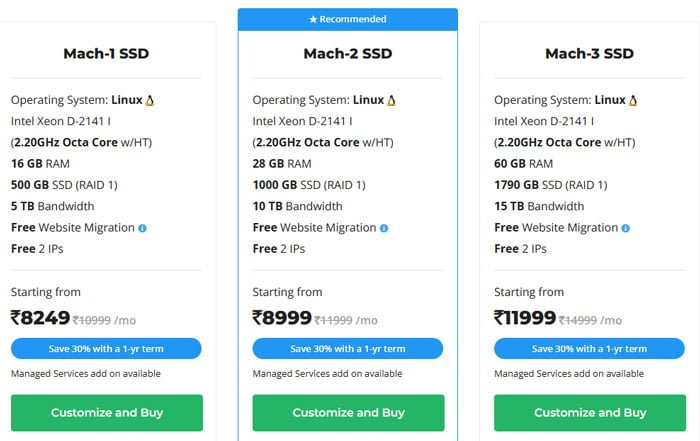Click Linux penguin icon in Mach-2 plan
The height and width of the screenshot is (441, 700).
coord(392,100)
